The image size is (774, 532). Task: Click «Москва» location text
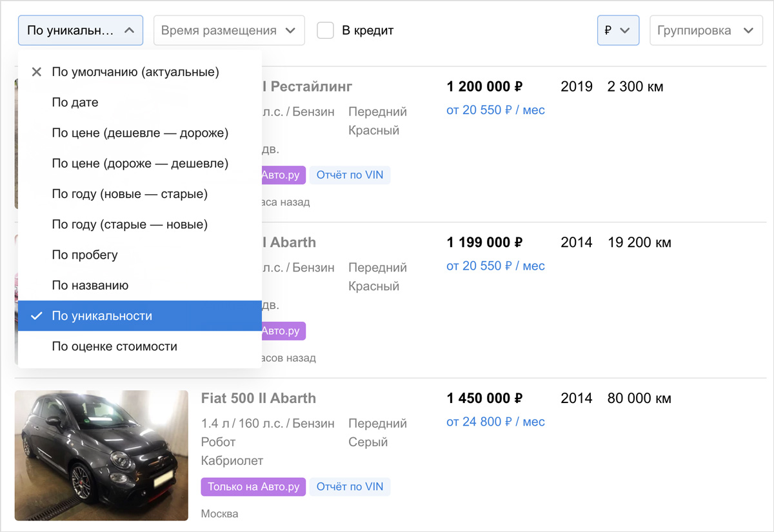[219, 514]
